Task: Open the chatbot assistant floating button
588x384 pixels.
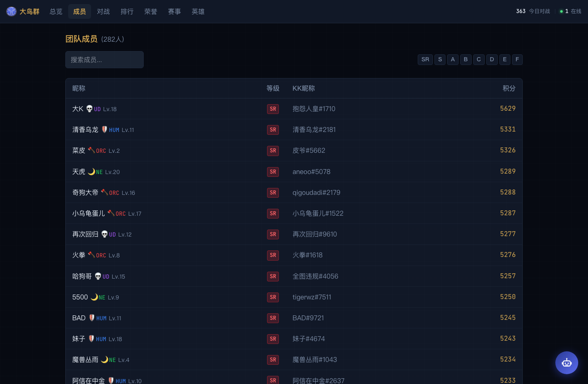Action: (566, 363)
